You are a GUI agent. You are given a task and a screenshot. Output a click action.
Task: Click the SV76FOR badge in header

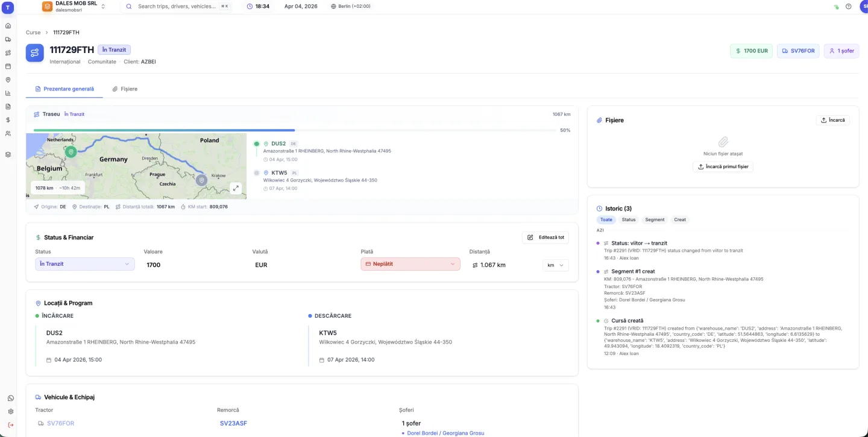[x=798, y=51]
